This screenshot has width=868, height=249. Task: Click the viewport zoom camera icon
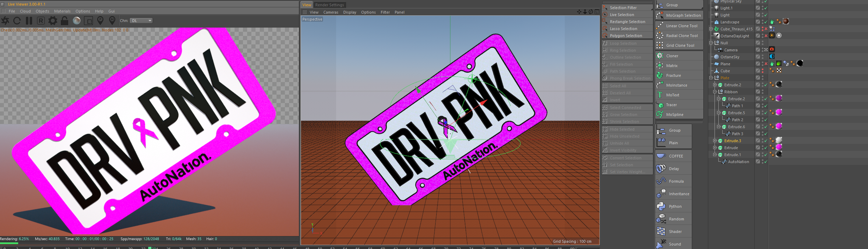585,12
